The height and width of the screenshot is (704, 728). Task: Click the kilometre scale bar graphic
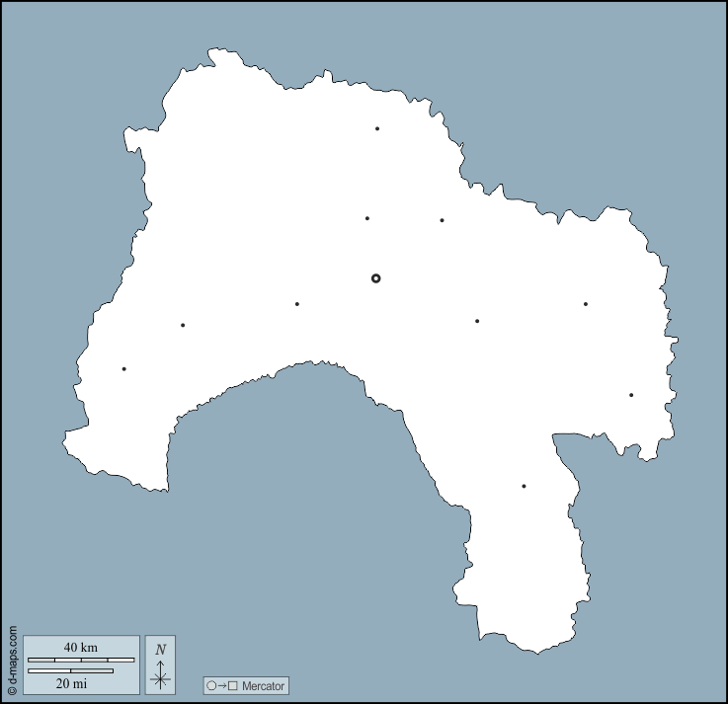(x=81, y=660)
